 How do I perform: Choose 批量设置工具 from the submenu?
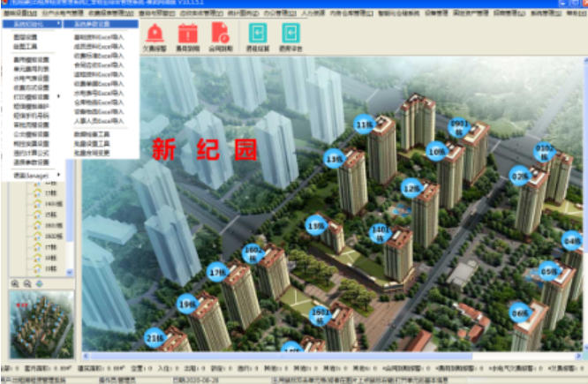pyautogui.click(x=92, y=143)
